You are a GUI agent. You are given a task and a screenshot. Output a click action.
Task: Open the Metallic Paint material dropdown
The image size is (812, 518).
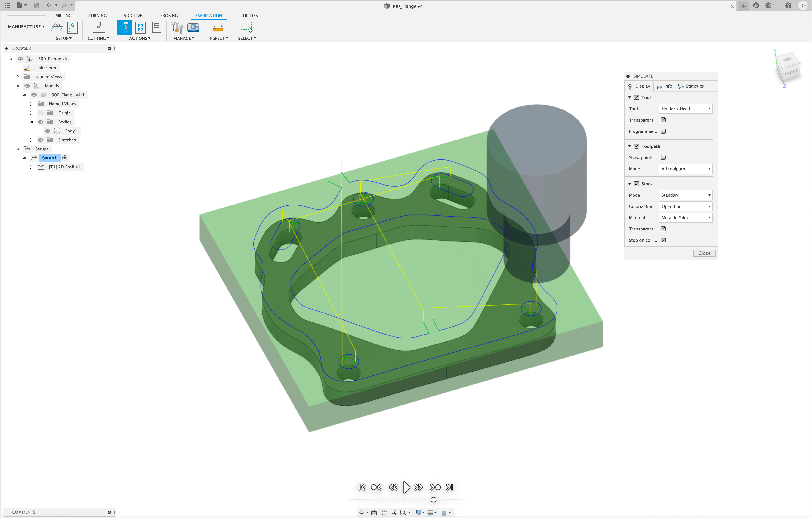[685, 217]
